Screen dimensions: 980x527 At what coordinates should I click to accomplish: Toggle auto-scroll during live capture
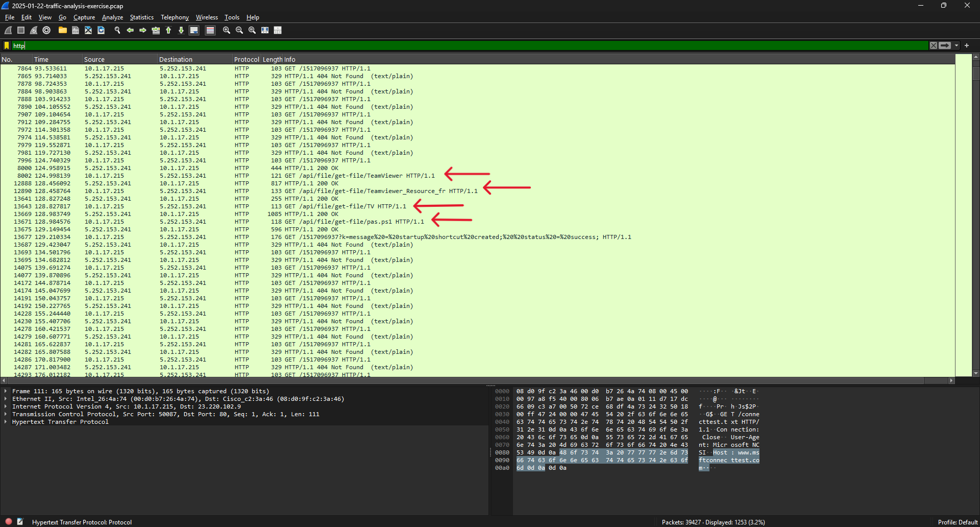[194, 31]
